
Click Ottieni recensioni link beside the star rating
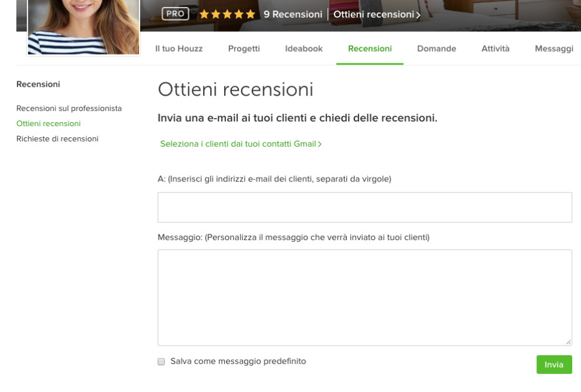click(x=377, y=14)
